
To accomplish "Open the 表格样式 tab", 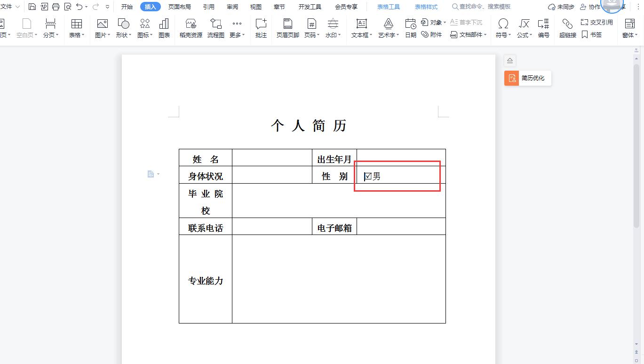I will [426, 7].
